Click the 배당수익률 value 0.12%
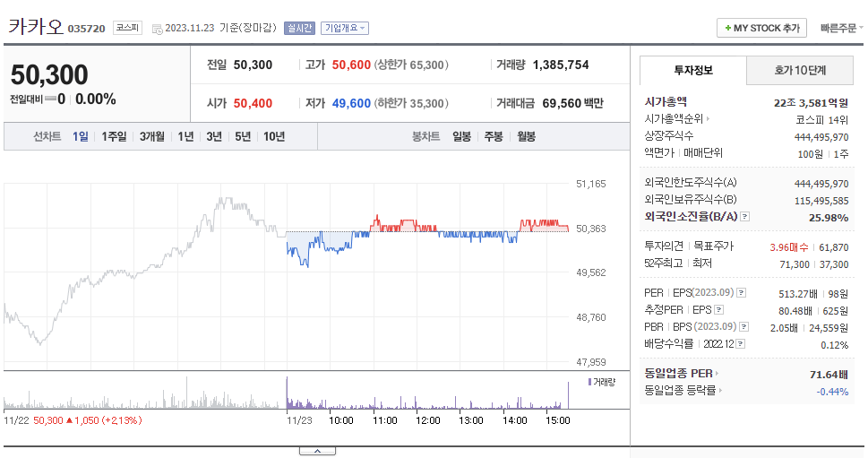868x458 pixels. 834,345
